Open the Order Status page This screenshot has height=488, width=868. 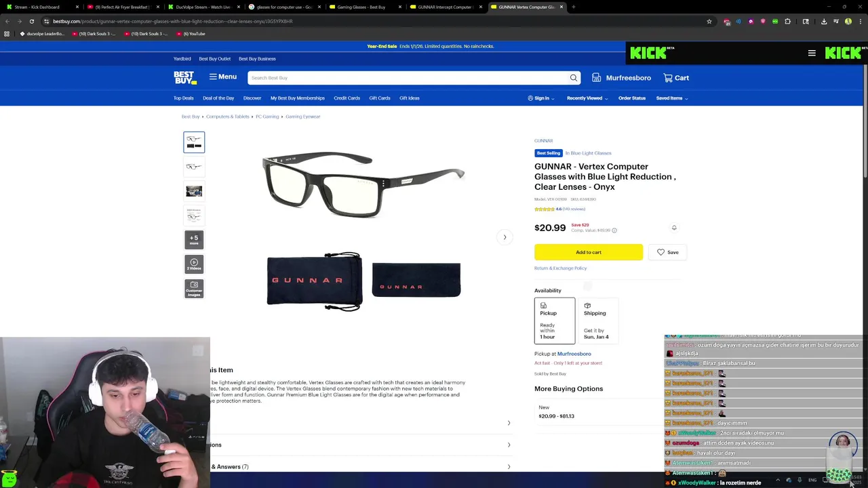click(x=632, y=98)
